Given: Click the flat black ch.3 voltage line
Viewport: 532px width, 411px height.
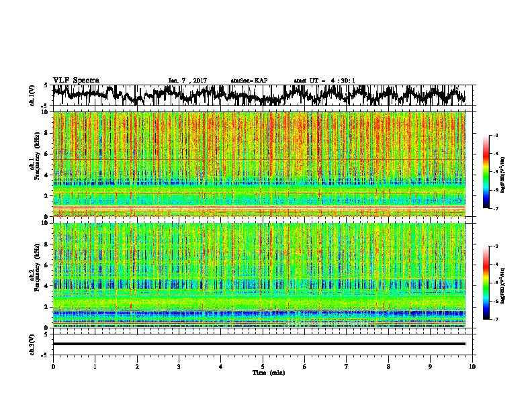Looking at the screenshot, I should click(259, 344).
